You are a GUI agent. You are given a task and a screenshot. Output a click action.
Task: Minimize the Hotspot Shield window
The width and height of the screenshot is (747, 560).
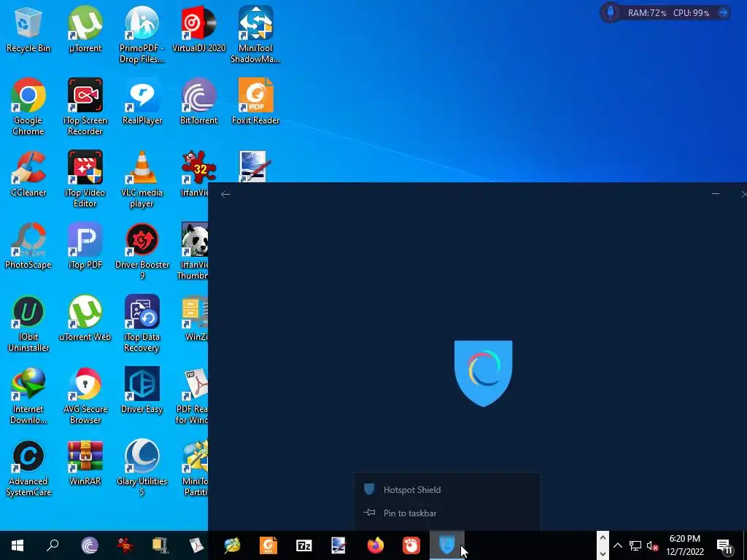point(715,194)
